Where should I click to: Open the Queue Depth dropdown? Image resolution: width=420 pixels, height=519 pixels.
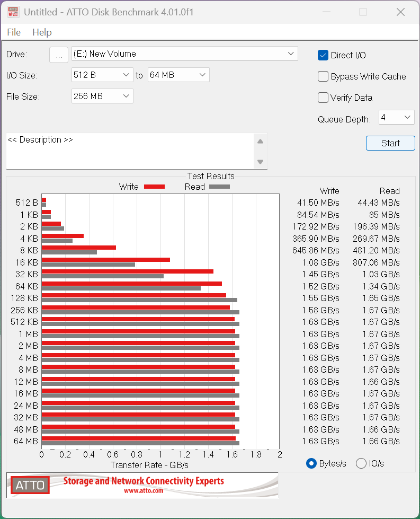pyautogui.click(x=396, y=117)
